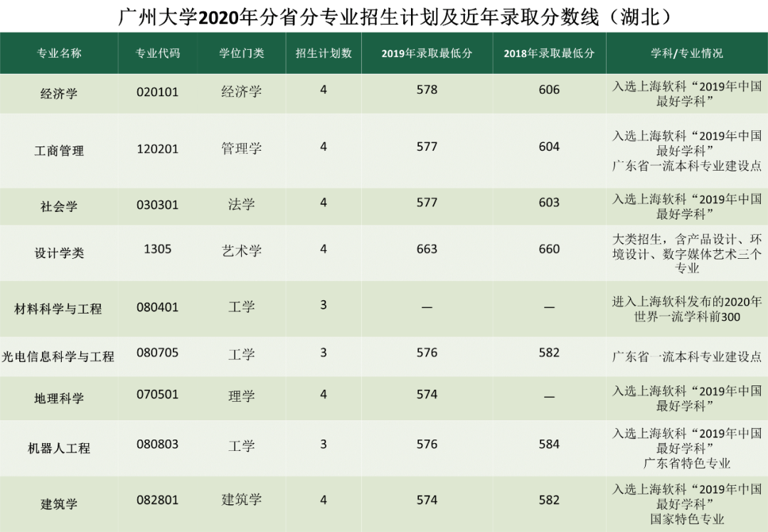Click the description 进入上海软科发布的2020年世界一流学科前300
Screen dimensions: 768x532
pyautogui.click(x=687, y=309)
